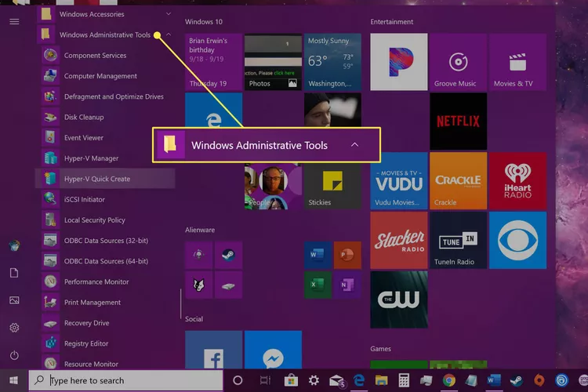Open the Photos tile
Viewport: 588px width, 392px height.
273,62
